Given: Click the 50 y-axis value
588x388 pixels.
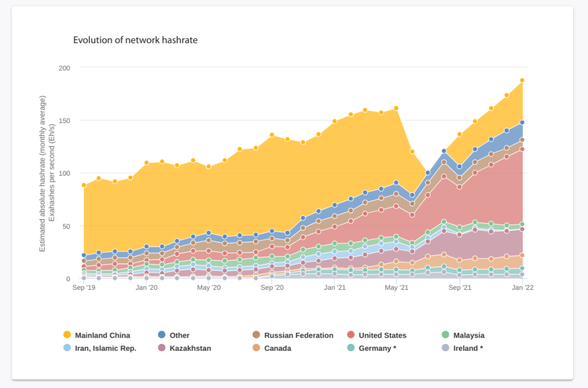Looking at the screenshot, I should click(x=66, y=226).
